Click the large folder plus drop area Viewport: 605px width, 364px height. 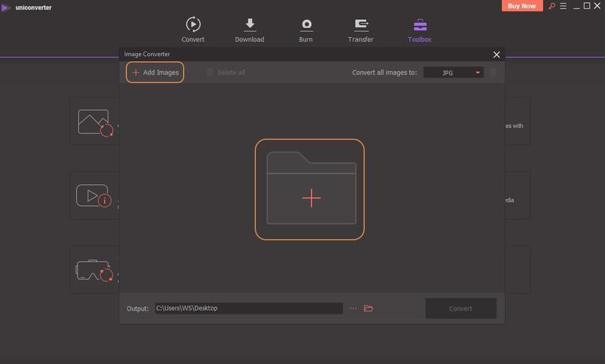coord(310,189)
